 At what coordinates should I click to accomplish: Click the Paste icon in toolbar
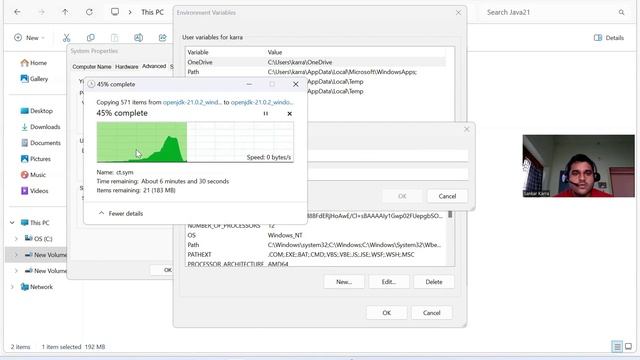115,38
